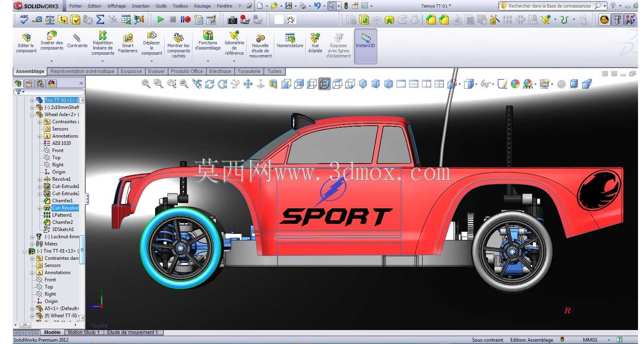Switch to the Esquisse tab
644x344 pixels.
point(131,71)
